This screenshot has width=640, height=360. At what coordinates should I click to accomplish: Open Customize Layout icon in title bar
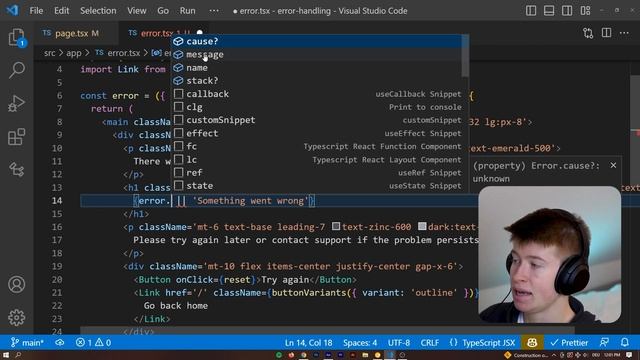pos(585,11)
